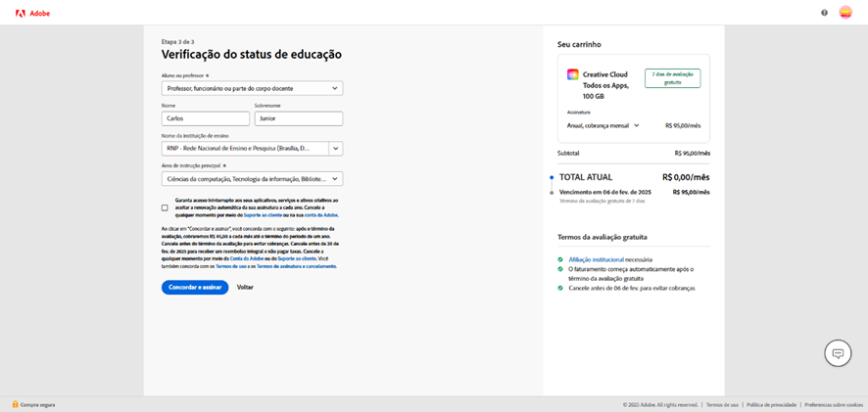Open lowercase conta da Adobe link beside checkbox
Viewport: 868px width, 412px height.
(321, 215)
